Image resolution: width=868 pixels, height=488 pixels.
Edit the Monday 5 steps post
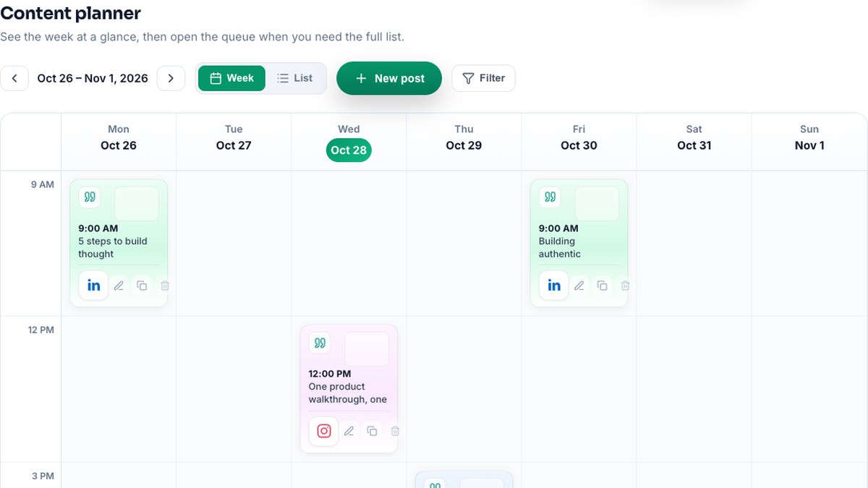click(119, 286)
